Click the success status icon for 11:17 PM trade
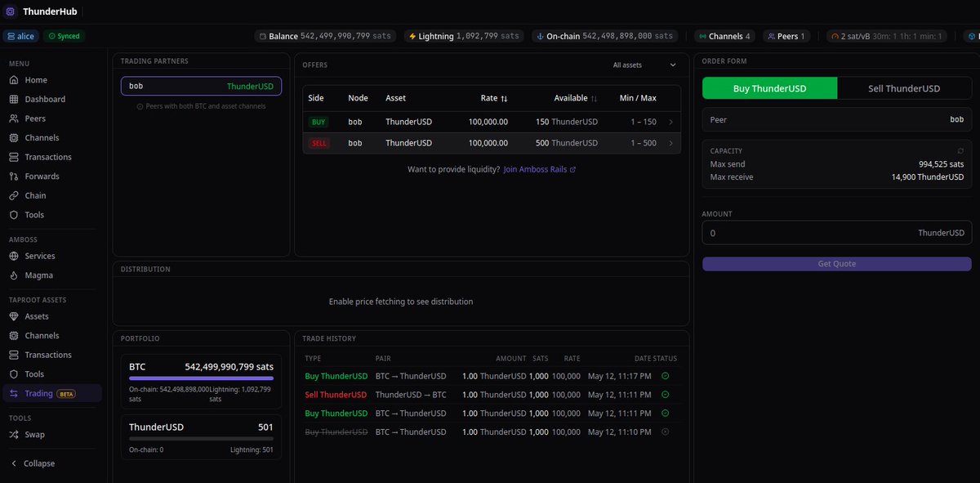Image resolution: width=980 pixels, height=483 pixels. point(665,376)
